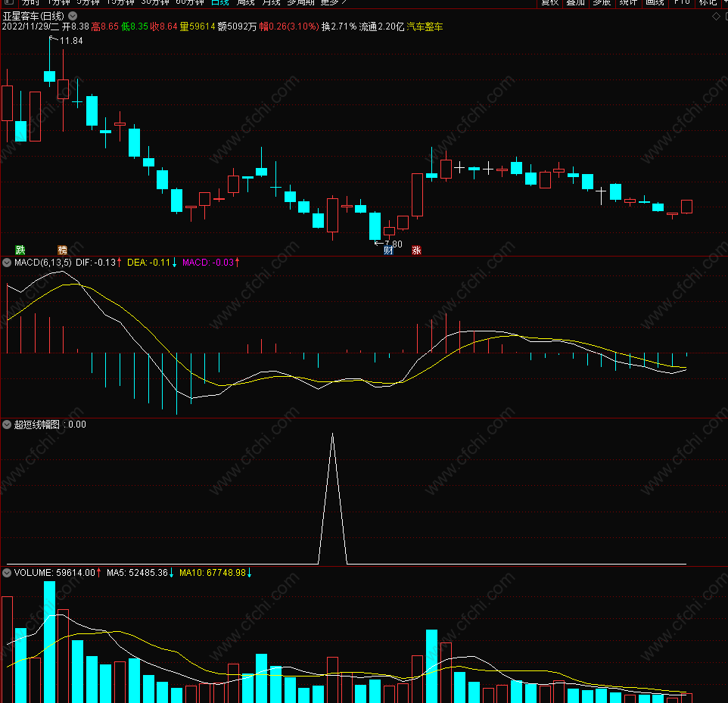Click the DEA: -0.11 value
The height and width of the screenshot is (703, 728).
(x=148, y=263)
